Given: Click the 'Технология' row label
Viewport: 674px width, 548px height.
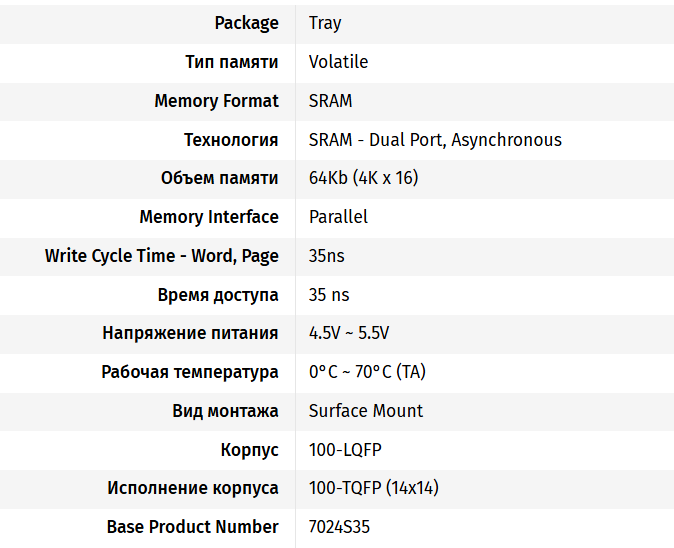Looking at the screenshot, I should [x=230, y=140].
